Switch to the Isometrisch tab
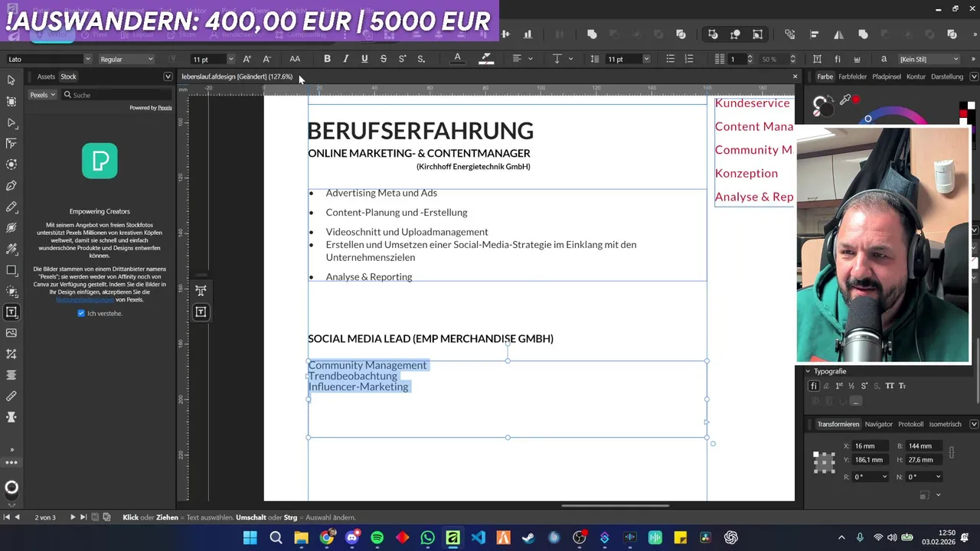980x551 pixels. point(945,424)
